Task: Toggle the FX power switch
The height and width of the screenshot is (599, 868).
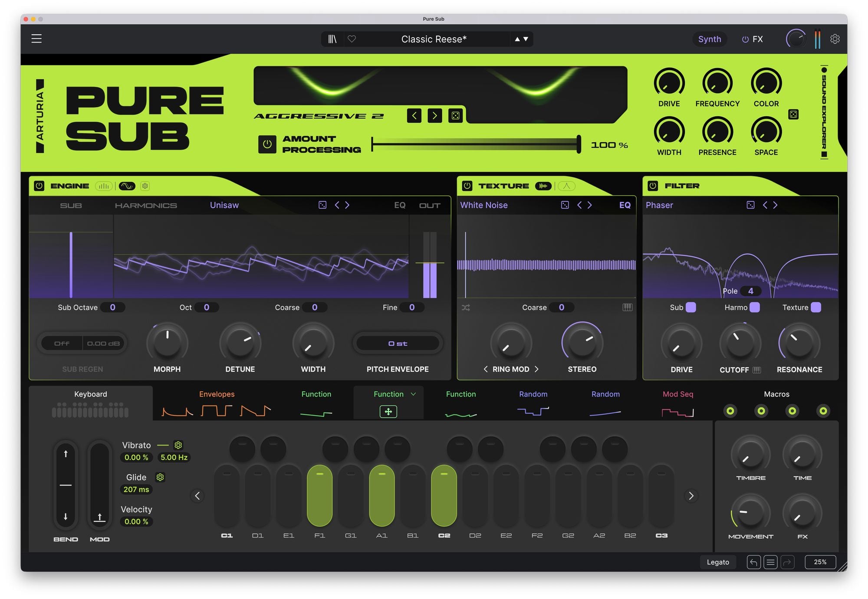Action: tap(745, 39)
